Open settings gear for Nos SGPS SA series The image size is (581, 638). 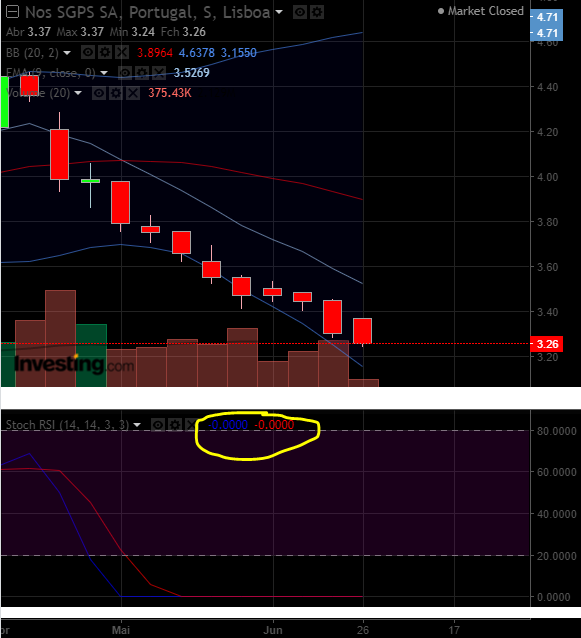point(317,12)
